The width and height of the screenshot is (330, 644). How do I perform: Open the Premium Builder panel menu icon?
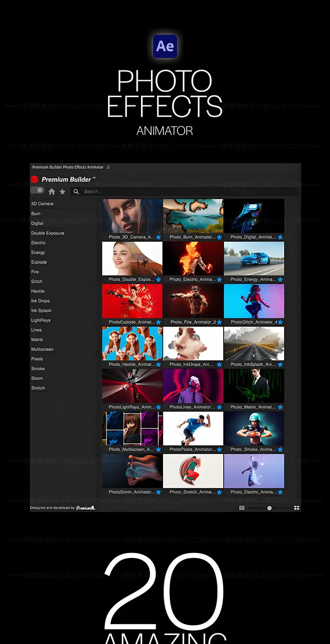[108, 167]
